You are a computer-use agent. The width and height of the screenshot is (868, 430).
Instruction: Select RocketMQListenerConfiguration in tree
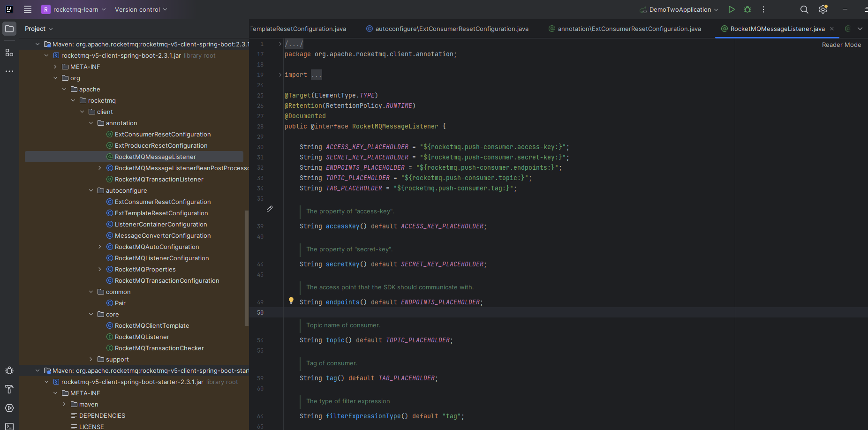(x=162, y=258)
